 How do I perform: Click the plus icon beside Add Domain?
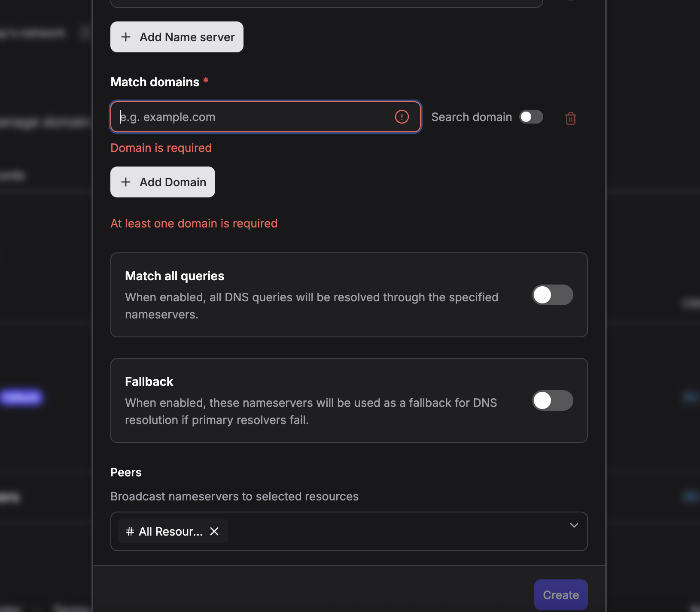(x=126, y=182)
